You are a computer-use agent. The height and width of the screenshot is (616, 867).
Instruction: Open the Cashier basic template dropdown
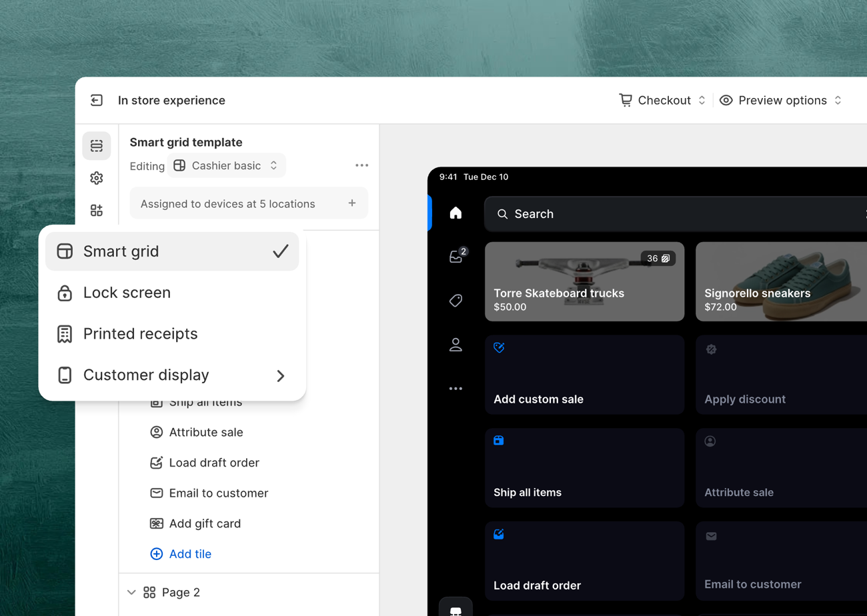227,165
